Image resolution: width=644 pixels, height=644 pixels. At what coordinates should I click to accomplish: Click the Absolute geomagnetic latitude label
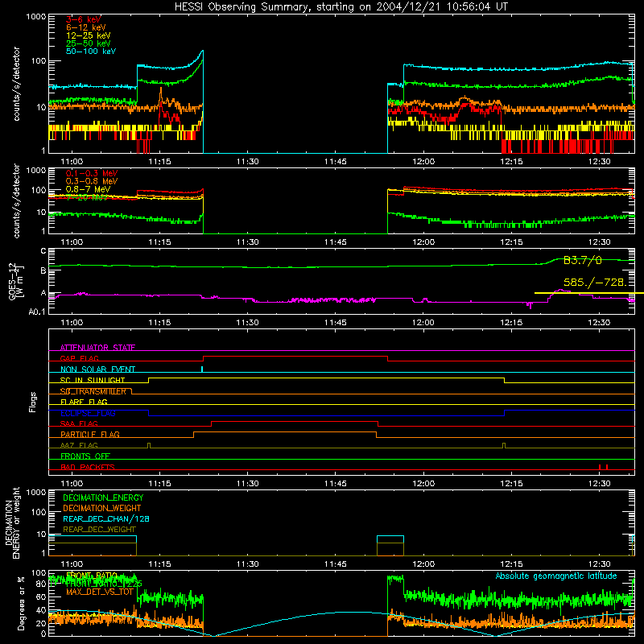556,576
